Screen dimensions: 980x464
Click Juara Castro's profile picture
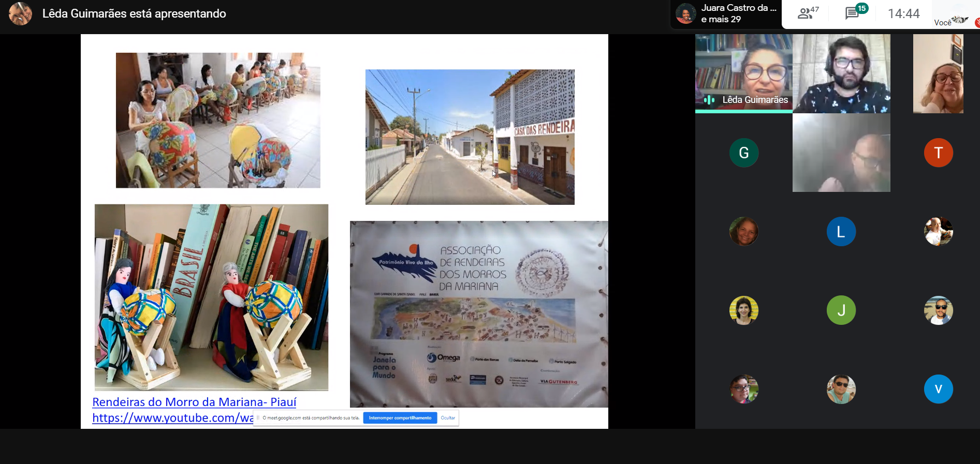[685, 14]
